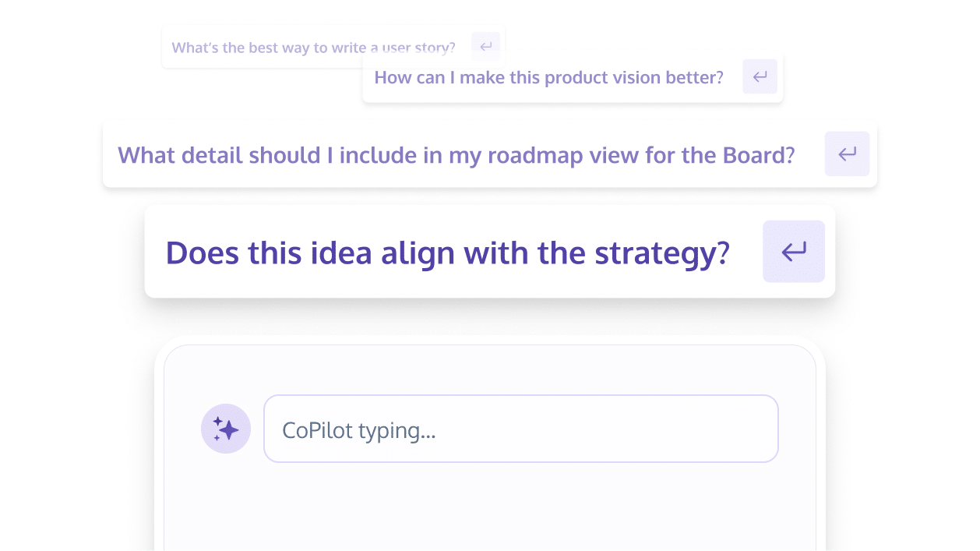Click the empty area of the CoPilot chat panel
980x551 pixels.
pos(489,507)
